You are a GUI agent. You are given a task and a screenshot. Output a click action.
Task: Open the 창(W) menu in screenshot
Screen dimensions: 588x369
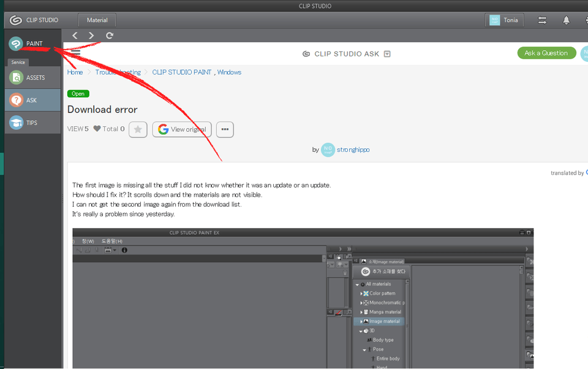[x=88, y=242]
